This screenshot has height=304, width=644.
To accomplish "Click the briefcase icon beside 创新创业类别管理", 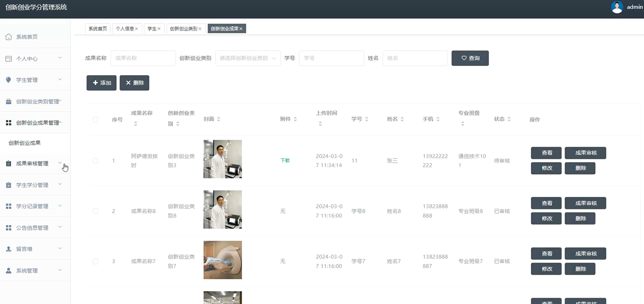I will click(x=8, y=101).
